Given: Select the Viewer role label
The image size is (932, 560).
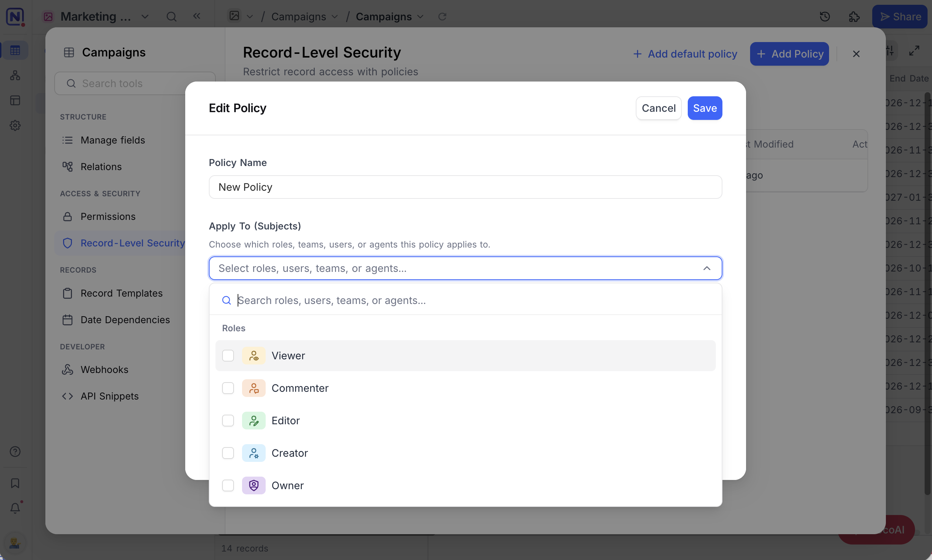Looking at the screenshot, I should point(288,356).
